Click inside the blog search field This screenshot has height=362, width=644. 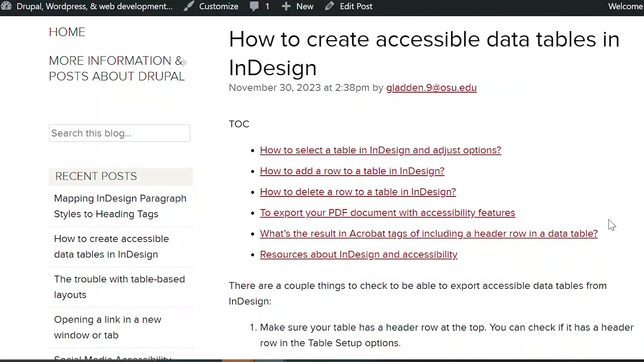pyautogui.click(x=119, y=133)
